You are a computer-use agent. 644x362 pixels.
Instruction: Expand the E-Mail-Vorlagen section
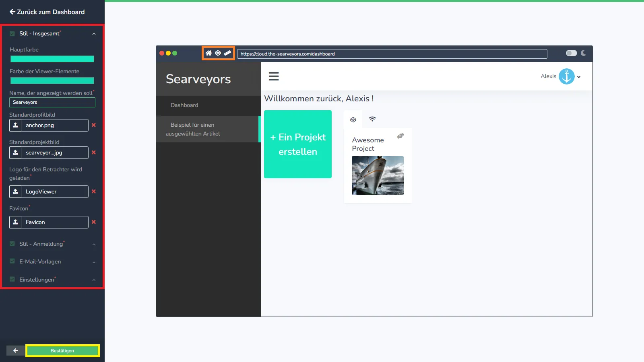pyautogui.click(x=94, y=262)
